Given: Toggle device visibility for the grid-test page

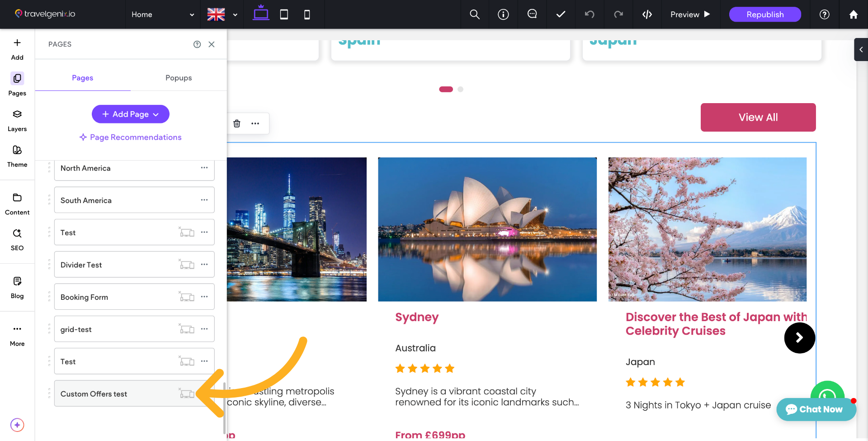Looking at the screenshot, I should tap(187, 329).
